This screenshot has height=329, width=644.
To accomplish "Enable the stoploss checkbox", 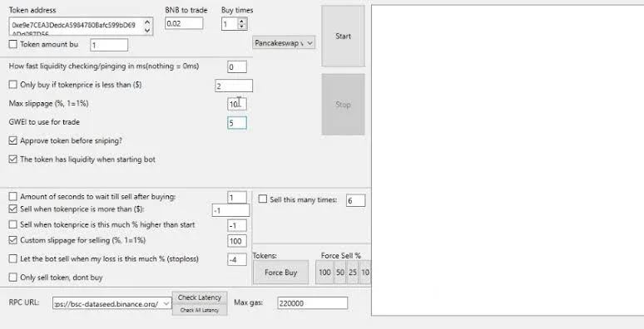I will tap(13, 259).
